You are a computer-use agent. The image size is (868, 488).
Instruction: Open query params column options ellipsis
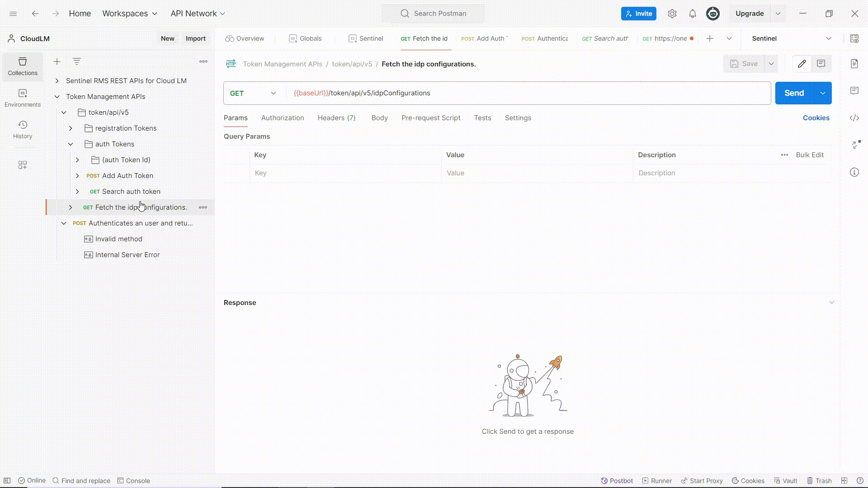(784, 155)
